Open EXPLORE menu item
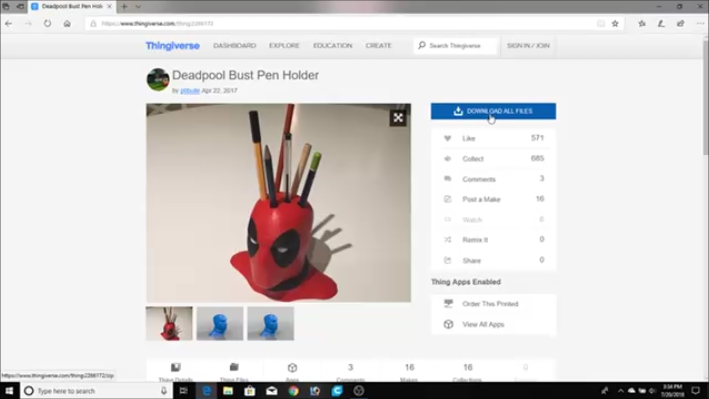709x399 pixels. [284, 46]
